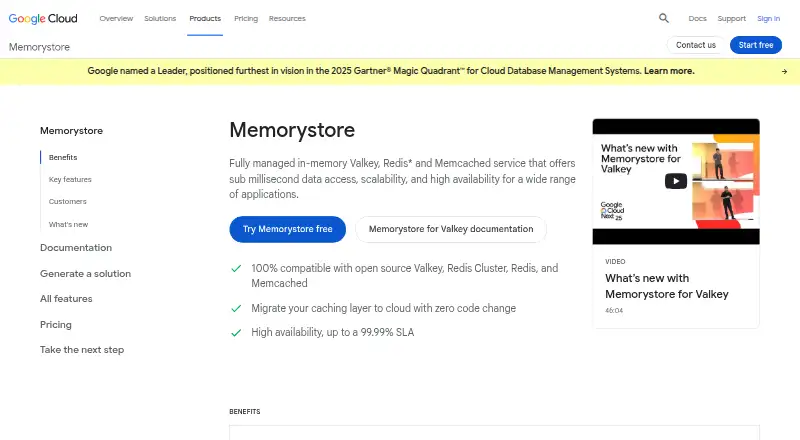Go to the Pricing nav item
This screenshot has width=800, height=440.
246,18
